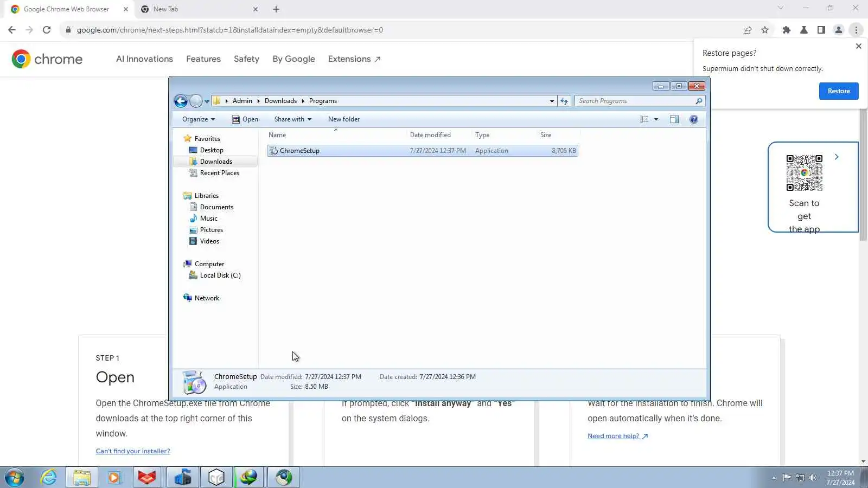Reload the current browser page
This screenshot has height=488, width=868.
[47, 30]
